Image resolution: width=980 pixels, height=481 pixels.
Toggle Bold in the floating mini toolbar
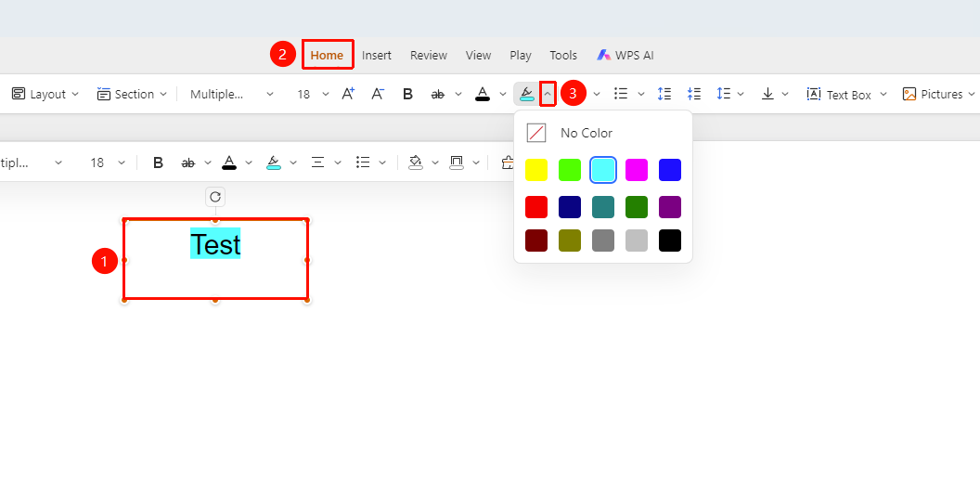pyautogui.click(x=158, y=162)
